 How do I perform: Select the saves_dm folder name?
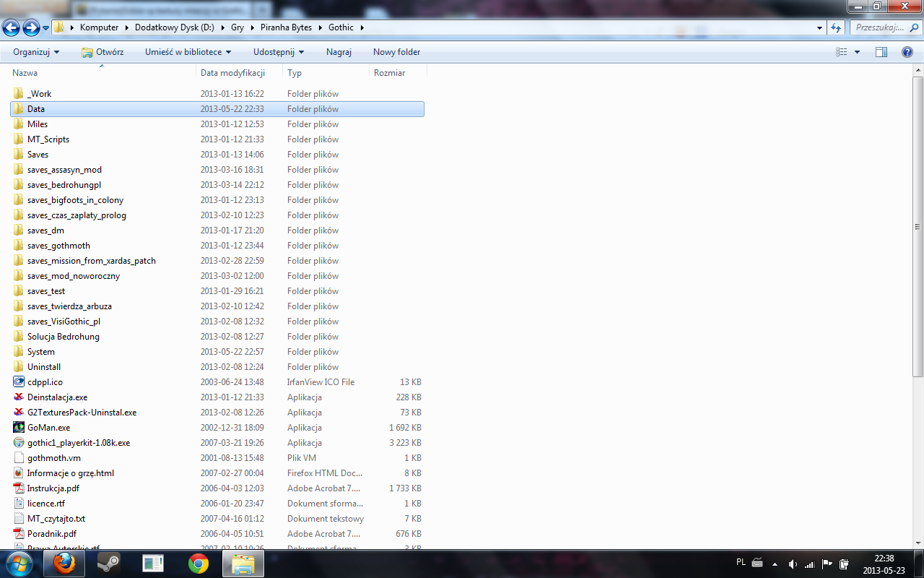tap(45, 230)
